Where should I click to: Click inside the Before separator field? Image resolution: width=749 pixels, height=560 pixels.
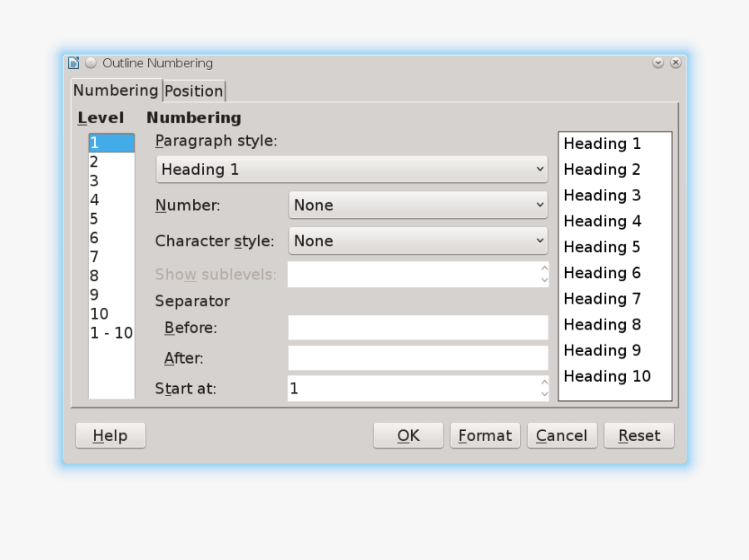[x=416, y=328]
